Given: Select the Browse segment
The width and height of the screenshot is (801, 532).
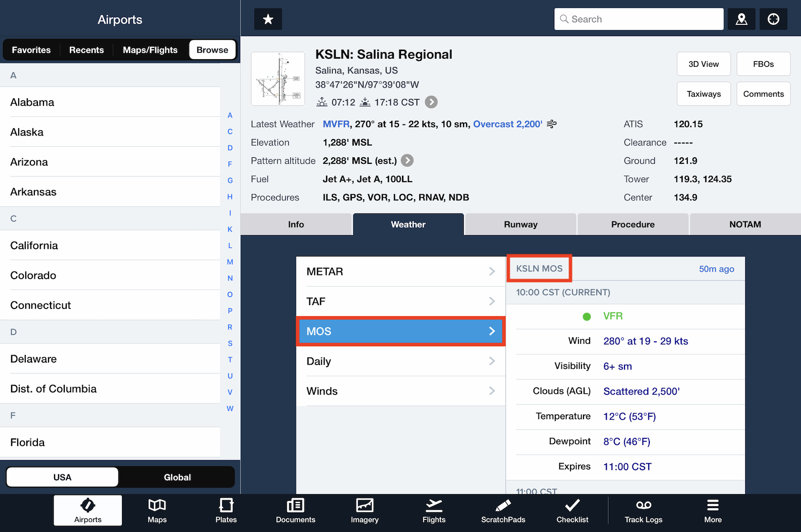Looking at the screenshot, I should click(x=212, y=50).
